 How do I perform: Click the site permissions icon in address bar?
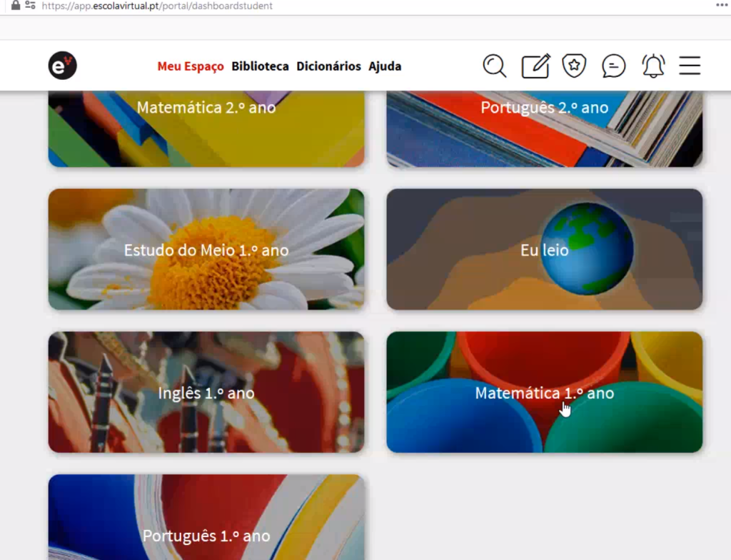click(x=30, y=6)
